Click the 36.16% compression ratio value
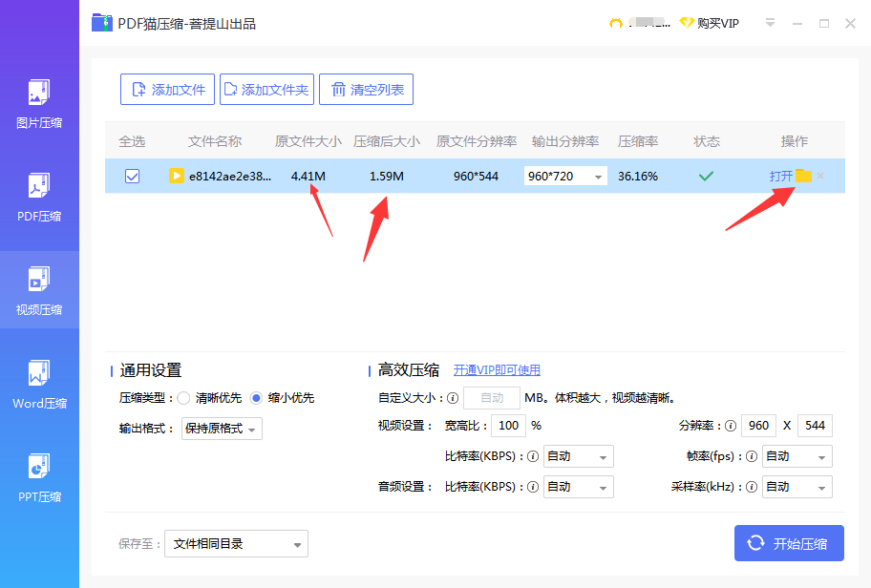 tap(638, 176)
